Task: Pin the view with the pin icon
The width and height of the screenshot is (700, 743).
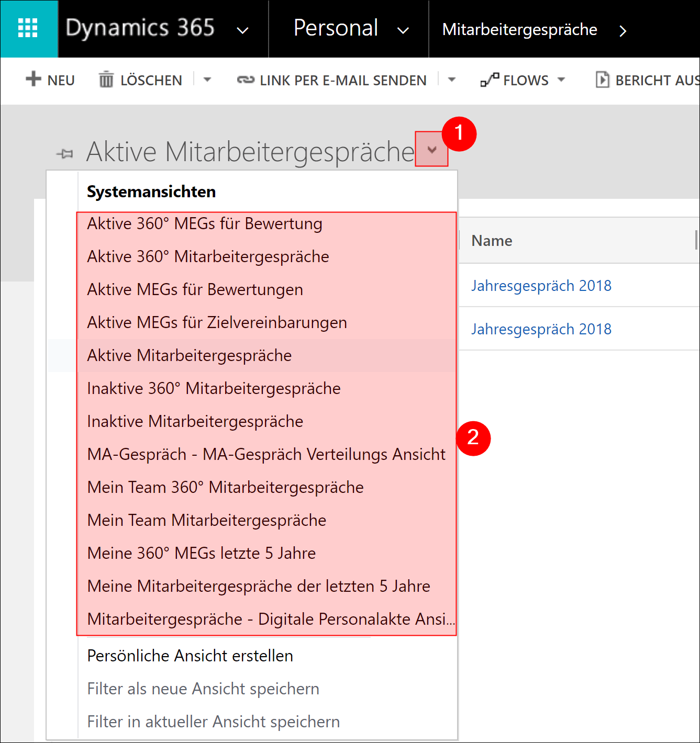Action: [65, 154]
